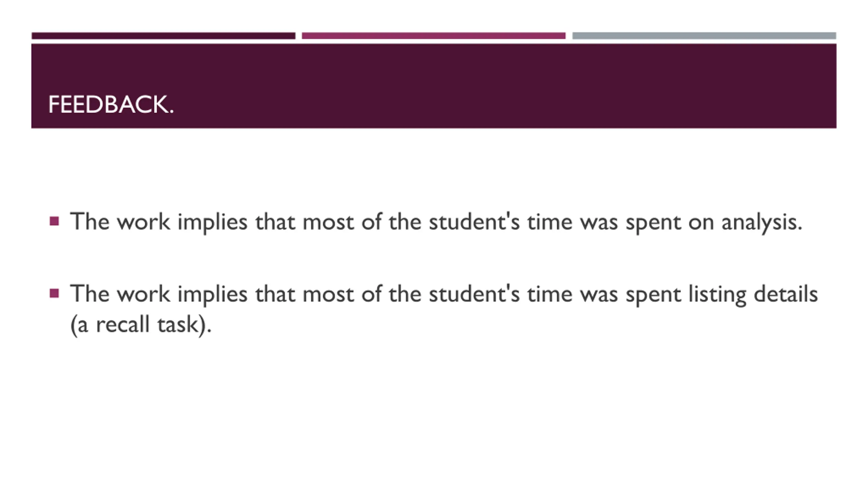
Task: Click the FEEDBACK. slide title text
Action: (x=111, y=104)
